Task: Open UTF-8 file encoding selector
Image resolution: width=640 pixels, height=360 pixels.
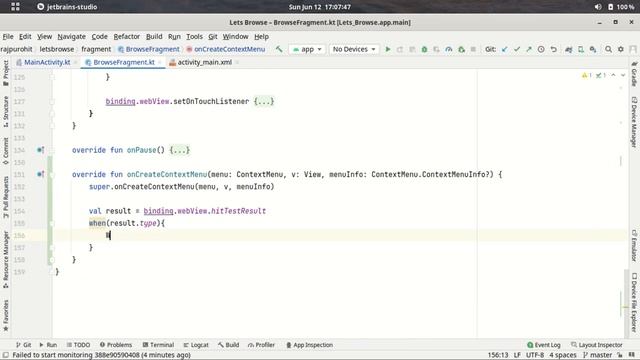Action: [x=535, y=355]
